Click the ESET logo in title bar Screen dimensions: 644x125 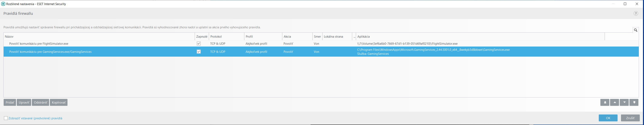[x=3, y=4]
